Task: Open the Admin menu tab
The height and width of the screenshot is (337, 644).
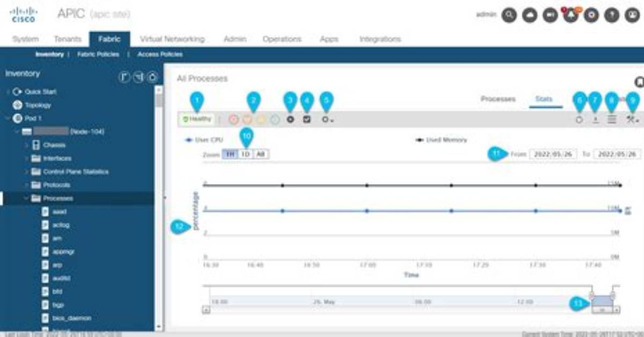Action: [235, 39]
